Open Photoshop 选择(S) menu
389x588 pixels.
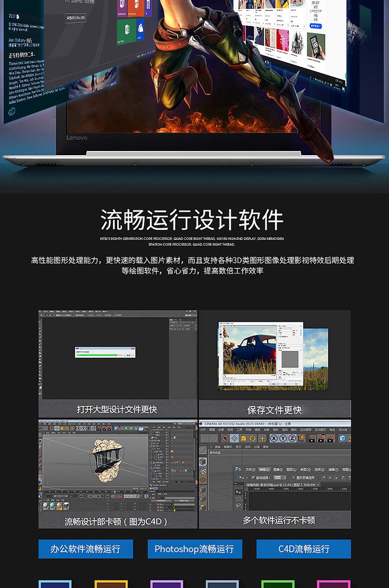point(319,470)
